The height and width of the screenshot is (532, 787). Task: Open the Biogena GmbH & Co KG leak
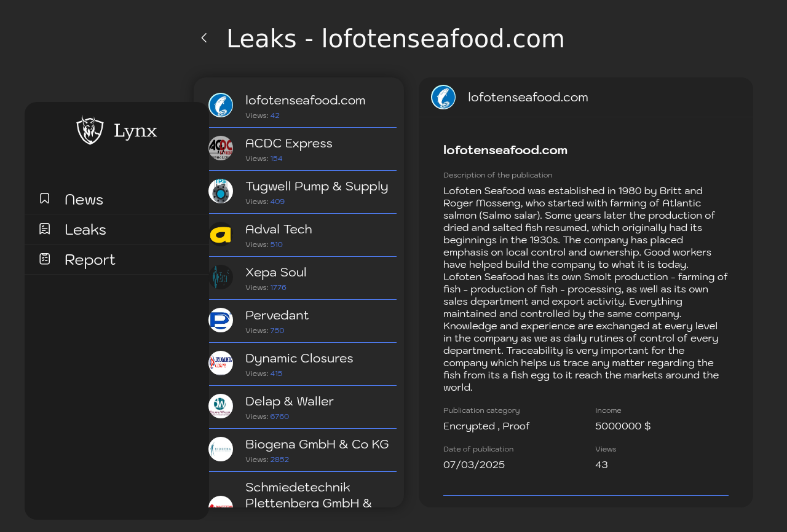pyautogui.click(x=303, y=450)
